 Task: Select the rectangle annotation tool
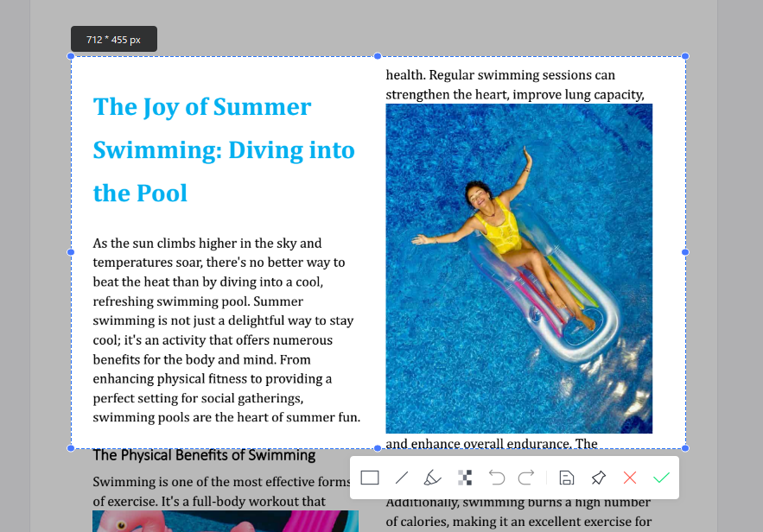[x=370, y=478]
